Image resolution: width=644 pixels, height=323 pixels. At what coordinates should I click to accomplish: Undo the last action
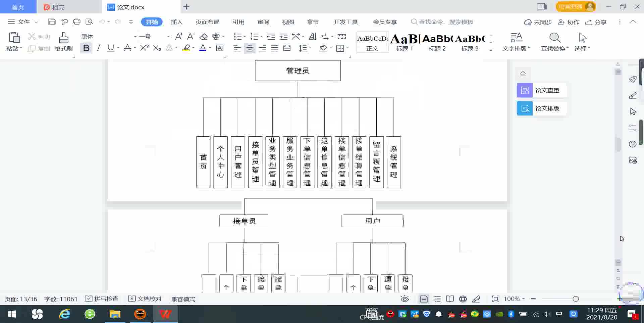[x=102, y=22]
